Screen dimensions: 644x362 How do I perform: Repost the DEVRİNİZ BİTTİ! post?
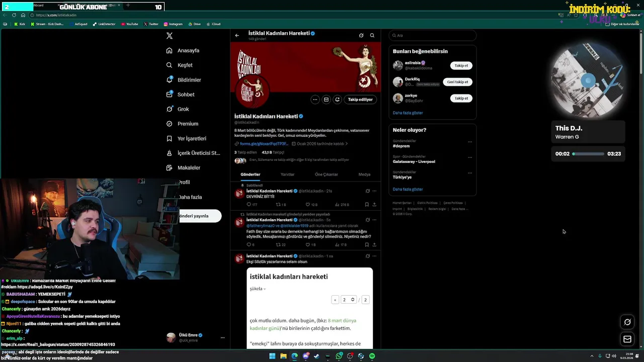click(x=281, y=205)
